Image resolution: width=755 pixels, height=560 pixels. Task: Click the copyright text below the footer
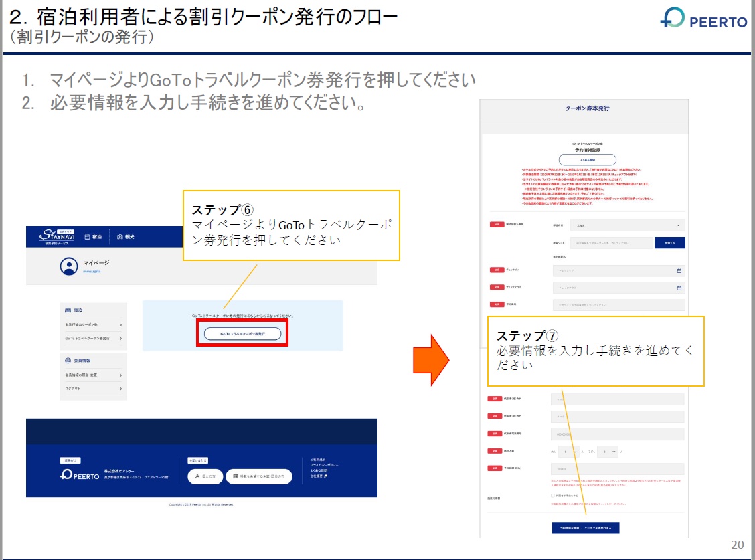pyautogui.click(x=201, y=504)
